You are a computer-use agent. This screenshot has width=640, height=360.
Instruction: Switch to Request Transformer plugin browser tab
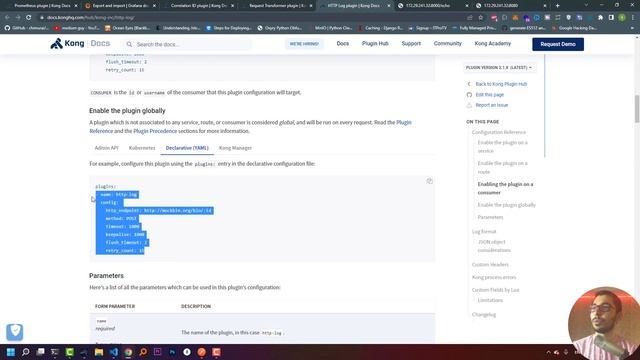click(276, 6)
